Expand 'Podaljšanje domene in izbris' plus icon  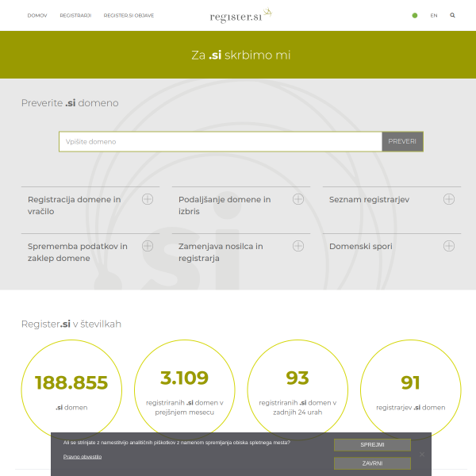click(x=298, y=199)
